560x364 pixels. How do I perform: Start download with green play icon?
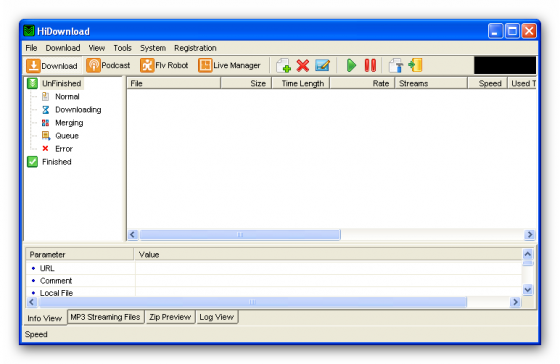click(351, 66)
